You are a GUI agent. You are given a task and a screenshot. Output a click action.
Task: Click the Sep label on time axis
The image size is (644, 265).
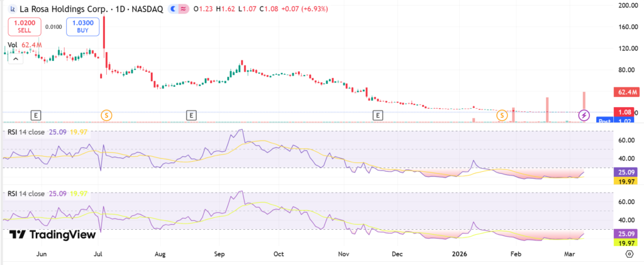click(219, 254)
